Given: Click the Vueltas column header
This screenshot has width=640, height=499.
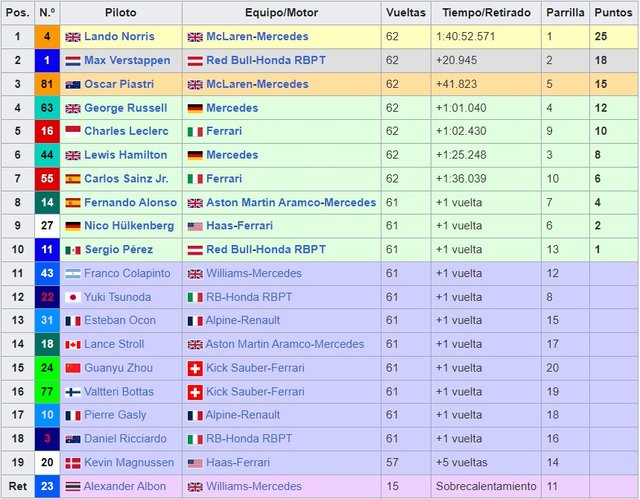Looking at the screenshot, I should pyautogui.click(x=406, y=13).
